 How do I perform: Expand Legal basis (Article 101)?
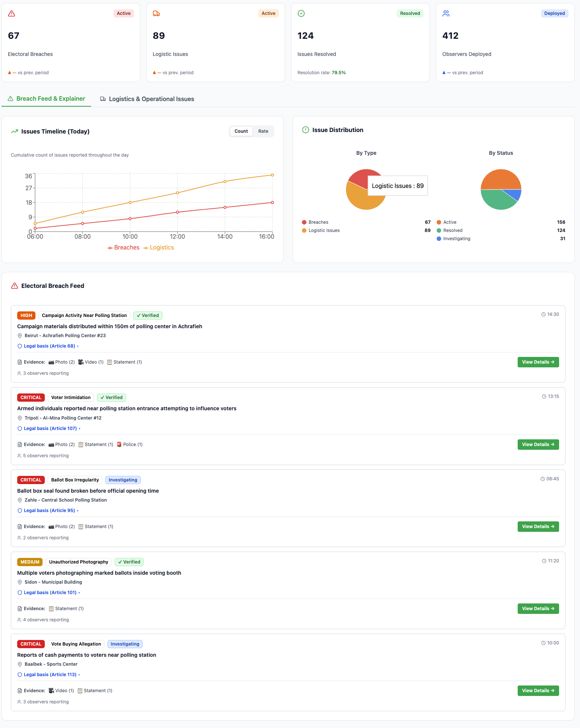coord(49,593)
